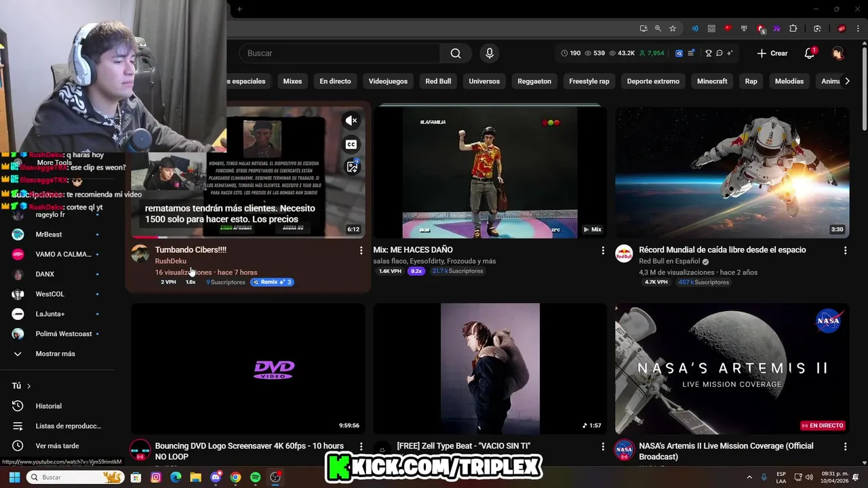Select the Red Bull filter chip

pyautogui.click(x=438, y=81)
